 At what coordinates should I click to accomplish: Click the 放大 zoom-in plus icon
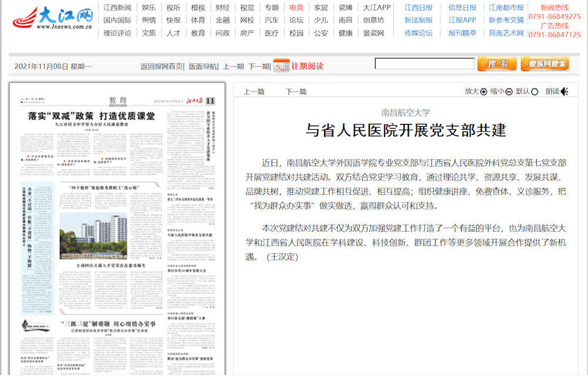point(484,92)
